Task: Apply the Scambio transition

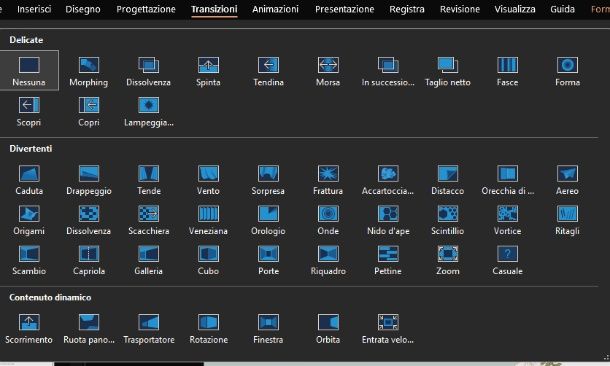Action: 29,260
